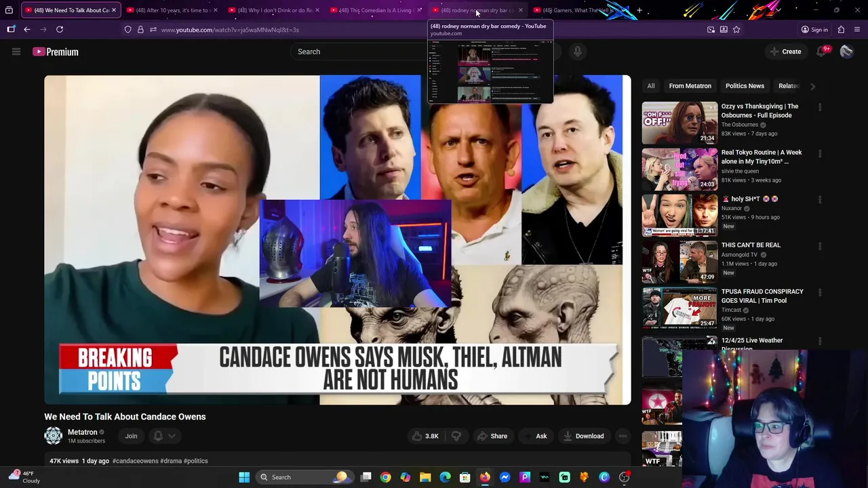This screenshot has width=868, height=488.
Task: Open options for THIS CAN'T BE REAL
Action: point(820,246)
